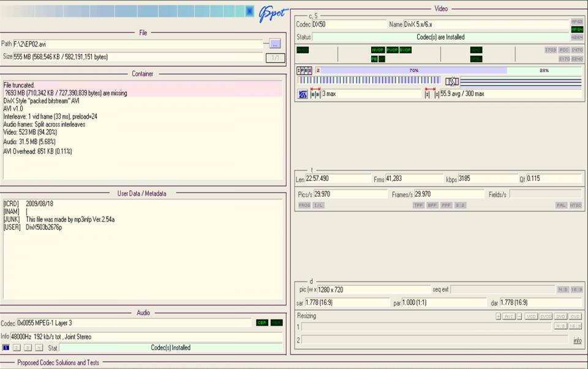The image size is (588, 369).
Task: Toggle 4:3 button in the Resizing row
Action: 560,326
